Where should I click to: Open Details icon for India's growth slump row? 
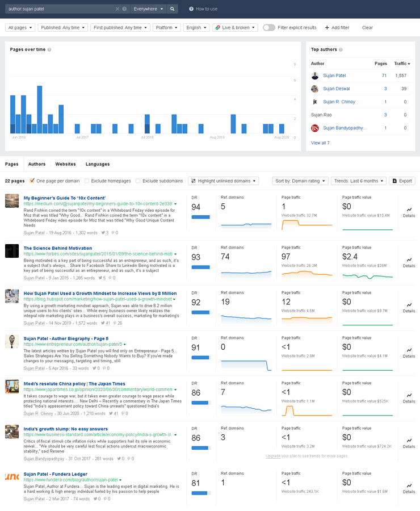[409, 441]
